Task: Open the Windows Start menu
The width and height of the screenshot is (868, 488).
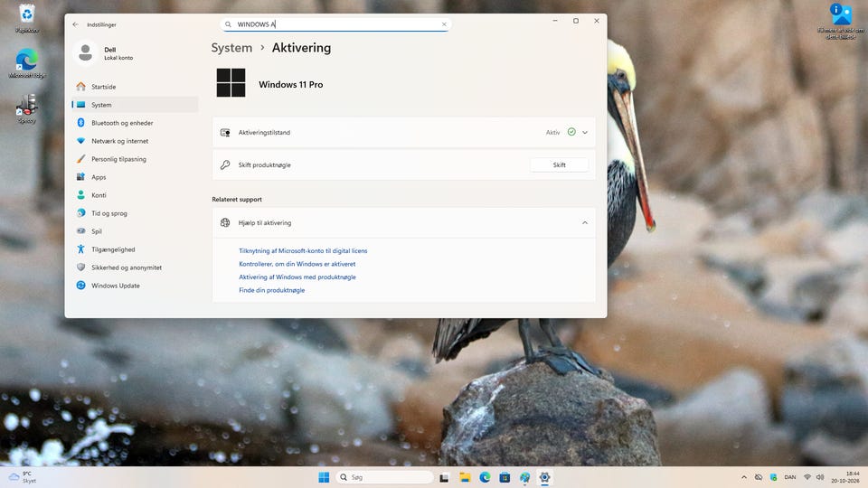Action: (324, 477)
